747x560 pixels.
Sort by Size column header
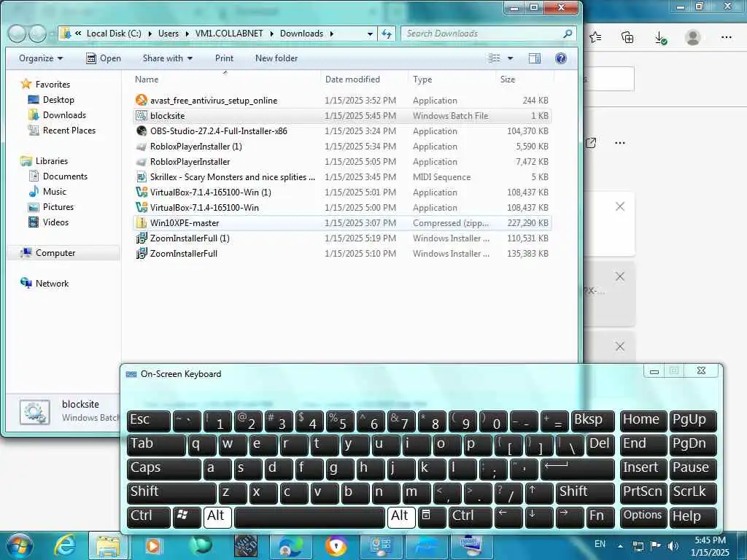525,79
